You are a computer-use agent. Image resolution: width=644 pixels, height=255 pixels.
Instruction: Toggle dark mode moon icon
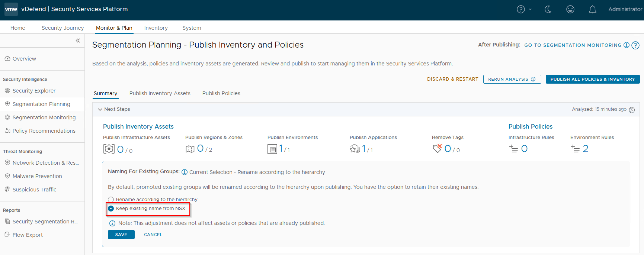548,9
